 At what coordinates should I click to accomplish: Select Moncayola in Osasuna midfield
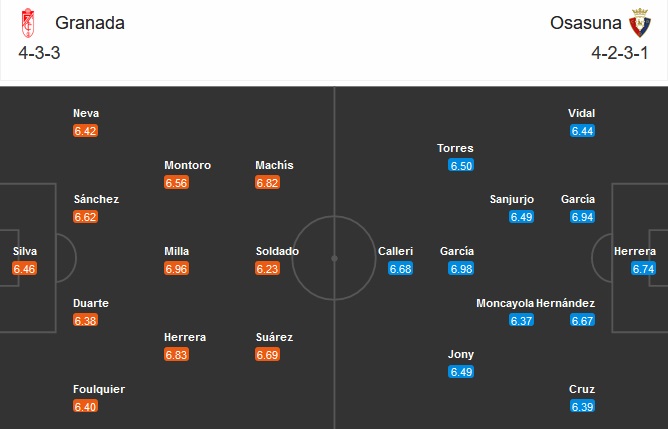tap(505, 302)
